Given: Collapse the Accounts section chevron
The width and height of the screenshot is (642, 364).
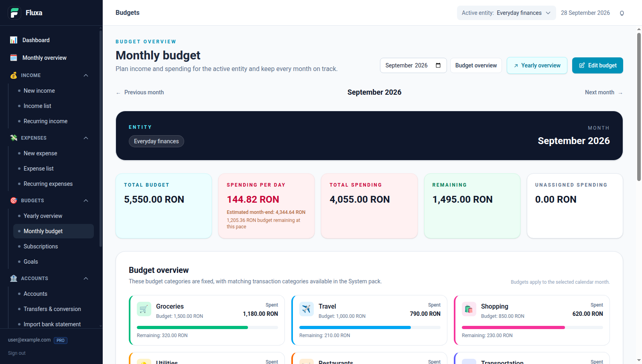Looking at the screenshot, I should click(x=86, y=279).
